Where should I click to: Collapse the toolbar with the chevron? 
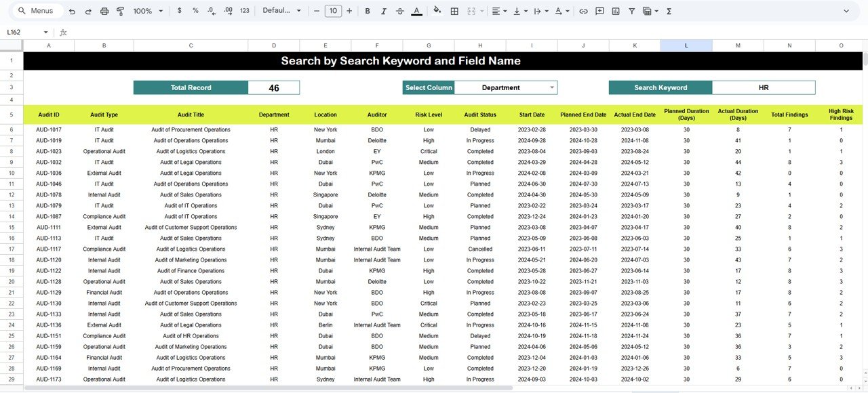coord(846,11)
